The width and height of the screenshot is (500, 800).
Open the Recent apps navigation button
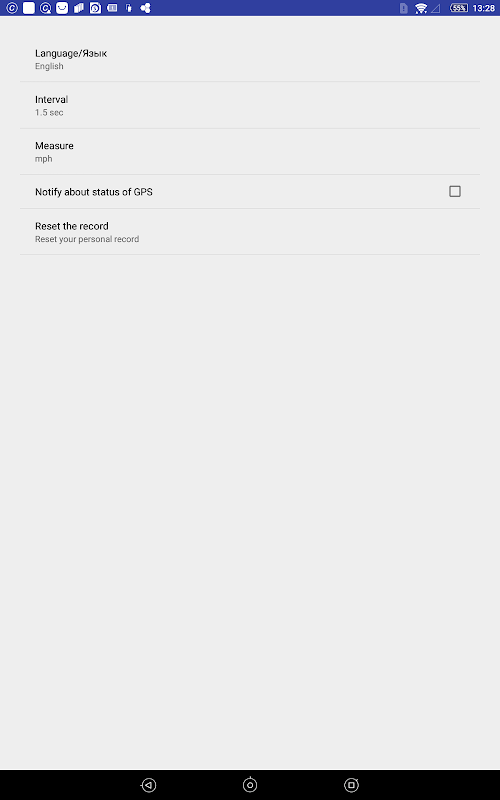[351, 785]
